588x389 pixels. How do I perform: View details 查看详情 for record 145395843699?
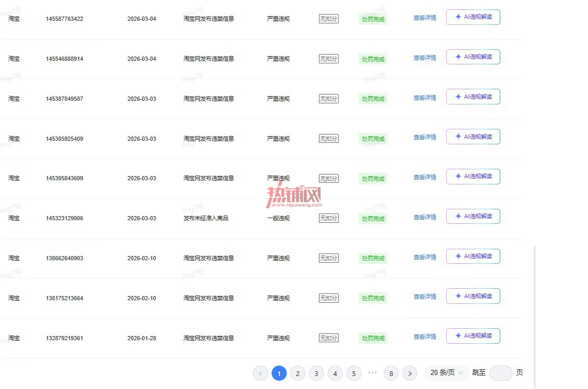tap(424, 177)
